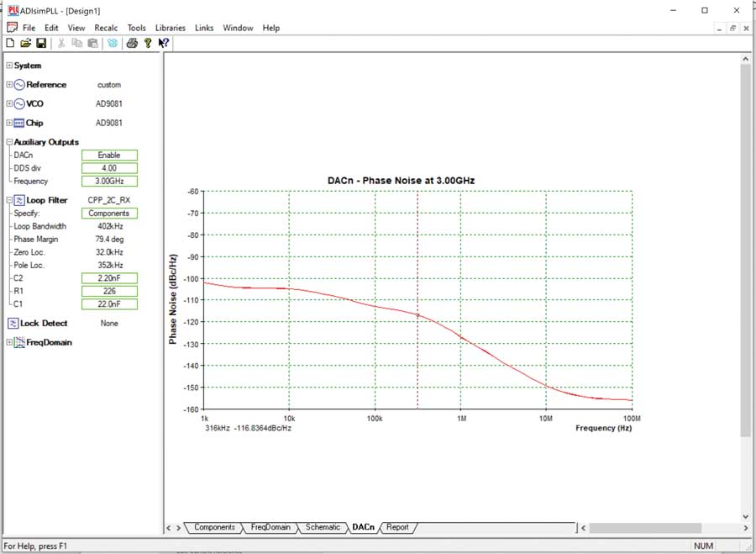
Task: Click the Print toolbar icon
Action: pos(132,43)
